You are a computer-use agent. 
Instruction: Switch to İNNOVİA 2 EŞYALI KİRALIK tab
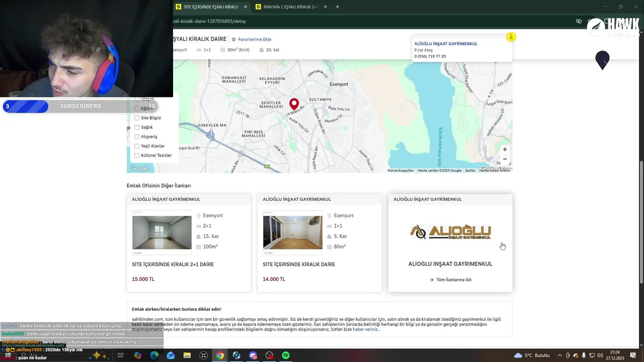(x=291, y=7)
